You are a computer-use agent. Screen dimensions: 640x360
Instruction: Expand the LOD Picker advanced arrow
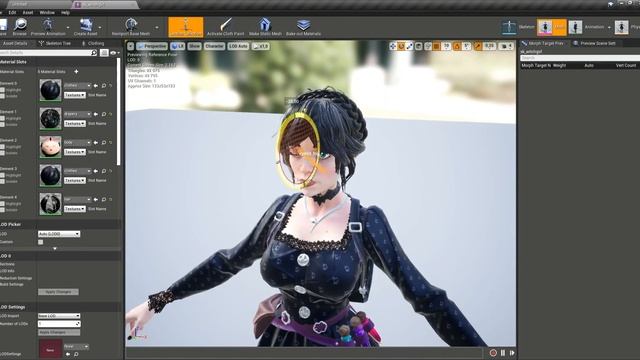coord(55,249)
